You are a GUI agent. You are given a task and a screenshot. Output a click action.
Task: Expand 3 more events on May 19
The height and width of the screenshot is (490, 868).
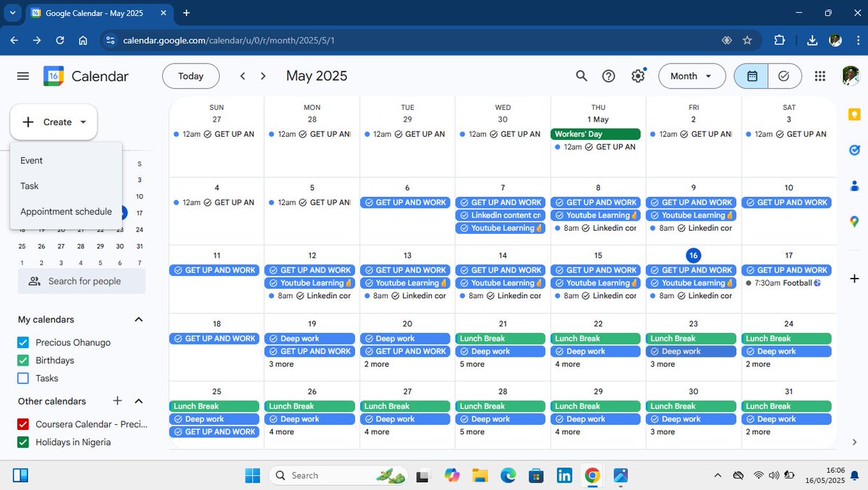pos(281,364)
